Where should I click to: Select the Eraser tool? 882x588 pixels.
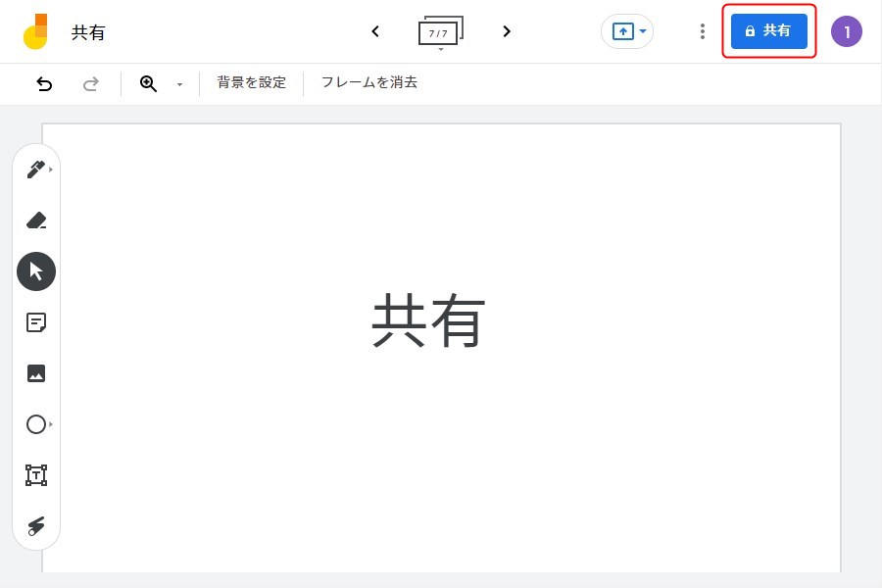(x=36, y=220)
